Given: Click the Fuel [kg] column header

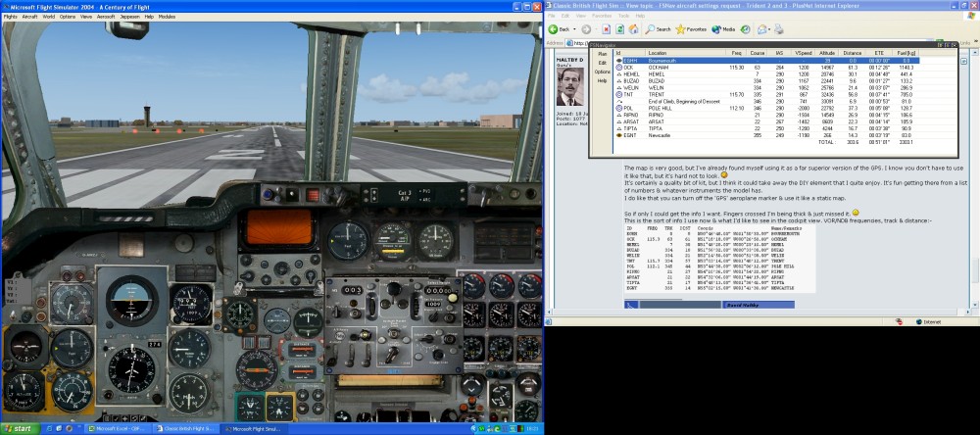Looking at the screenshot, I should point(906,53).
